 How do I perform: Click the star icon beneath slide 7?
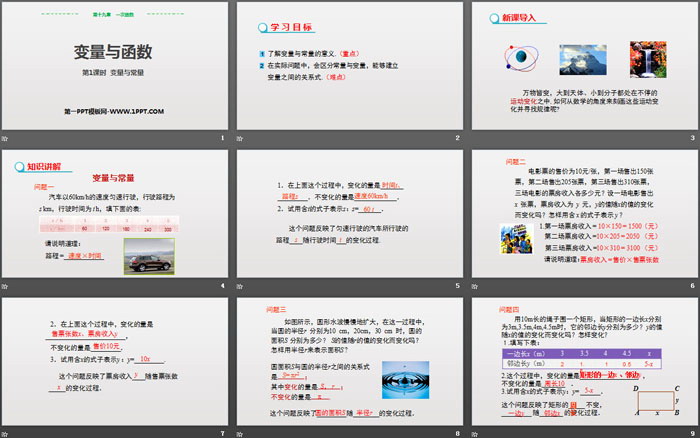point(5,434)
